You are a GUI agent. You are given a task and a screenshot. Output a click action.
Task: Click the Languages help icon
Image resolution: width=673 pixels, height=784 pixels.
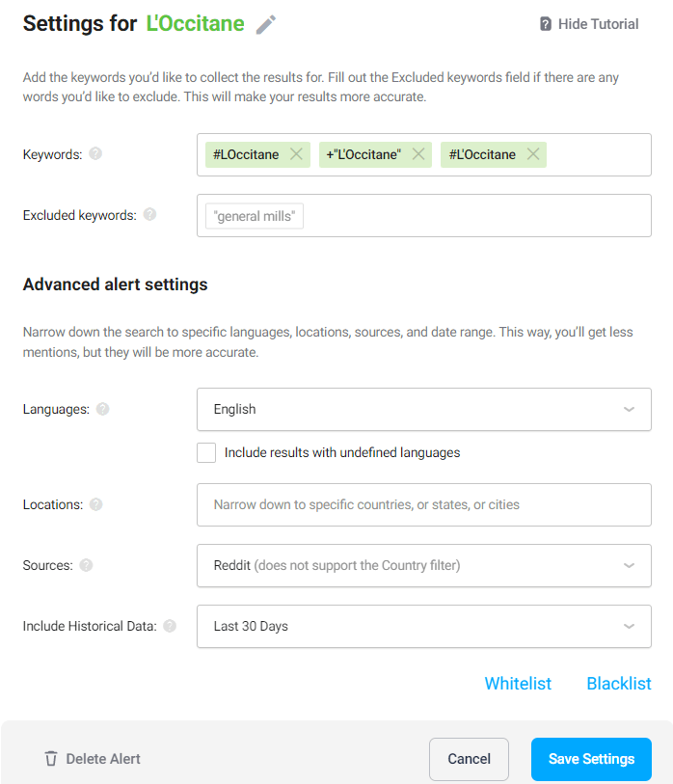[103, 409]
